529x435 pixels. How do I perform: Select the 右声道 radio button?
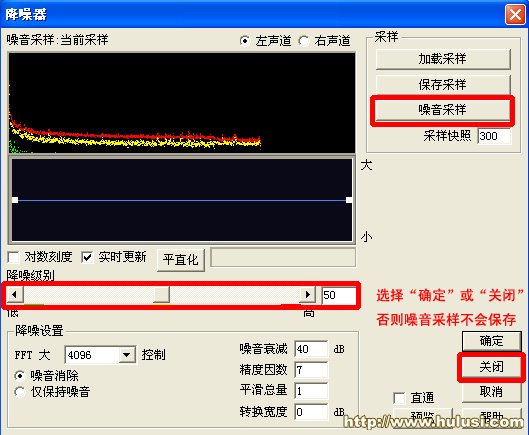pyautogui.click(x=304, y=41)
